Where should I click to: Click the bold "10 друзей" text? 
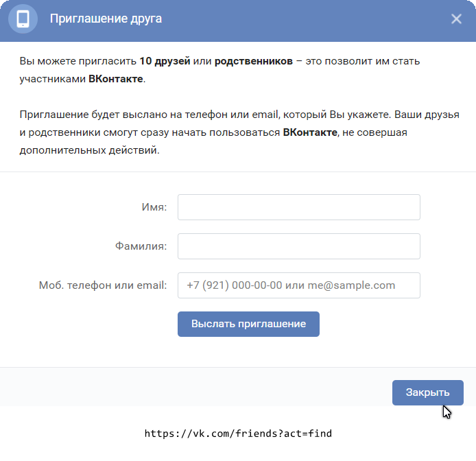(x=165, y=61)
